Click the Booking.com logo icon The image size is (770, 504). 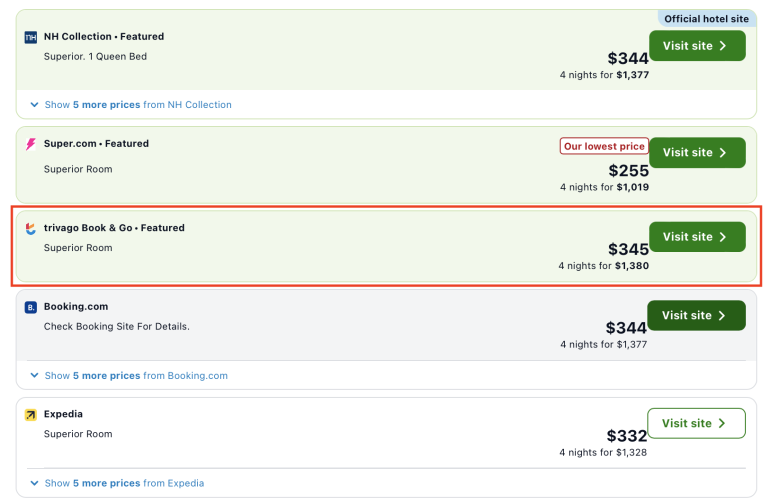click(x=30, y=307)
